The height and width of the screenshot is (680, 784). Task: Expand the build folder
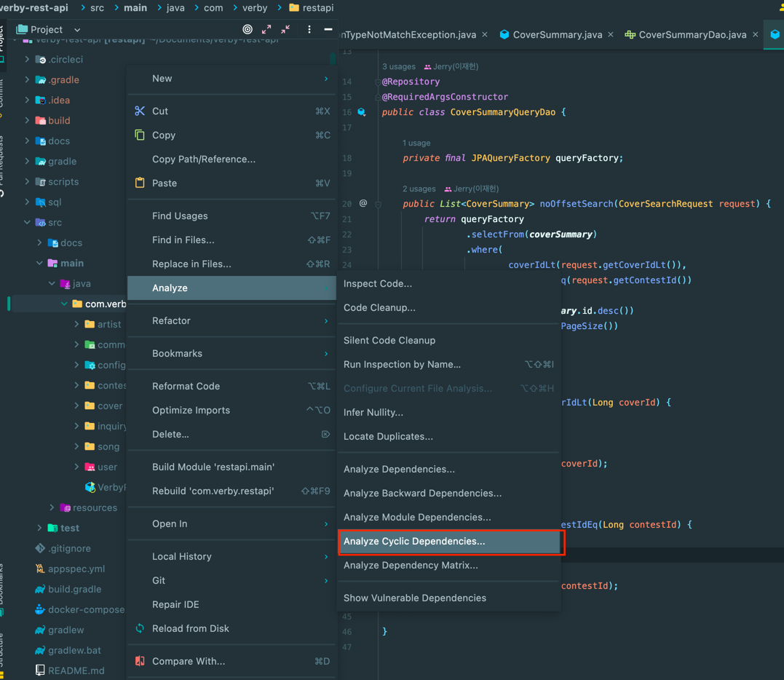point(27,121)
